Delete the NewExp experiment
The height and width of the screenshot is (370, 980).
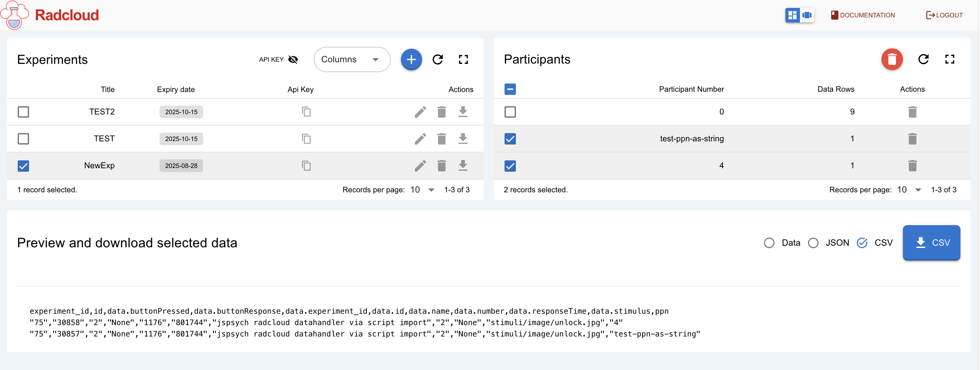tap(441, 166)
